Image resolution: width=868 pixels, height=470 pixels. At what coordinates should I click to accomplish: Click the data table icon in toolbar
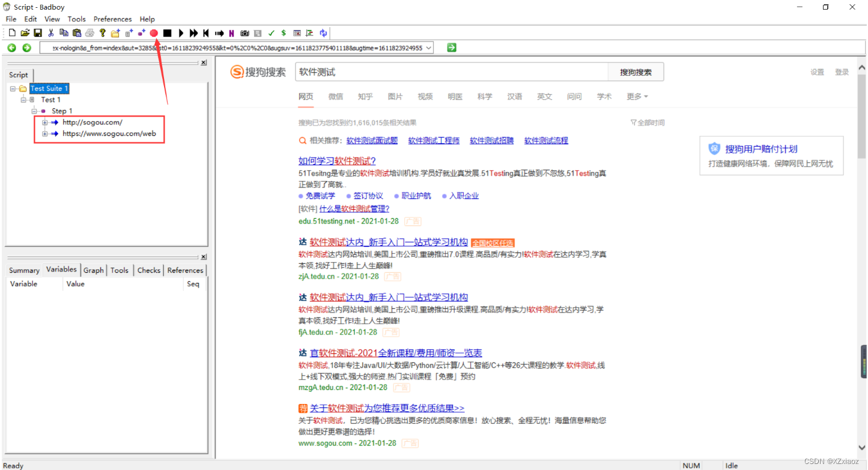(x=297, y=33)
